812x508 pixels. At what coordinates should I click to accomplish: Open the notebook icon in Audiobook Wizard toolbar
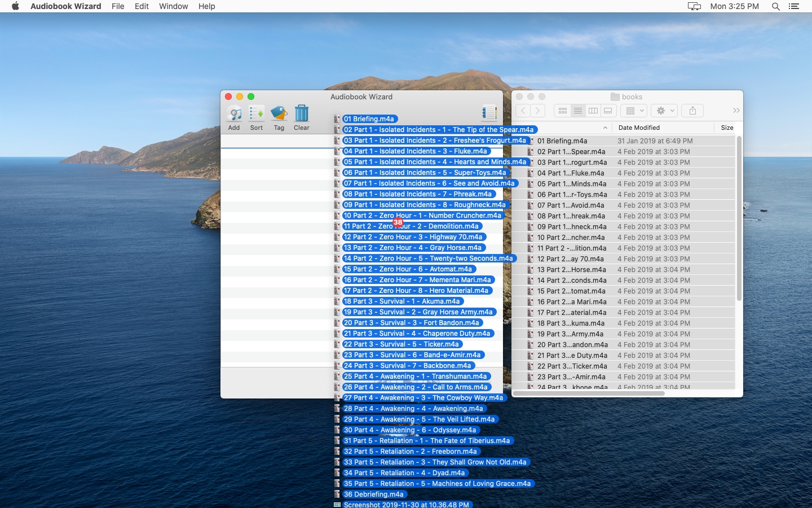tap(489, 113)
